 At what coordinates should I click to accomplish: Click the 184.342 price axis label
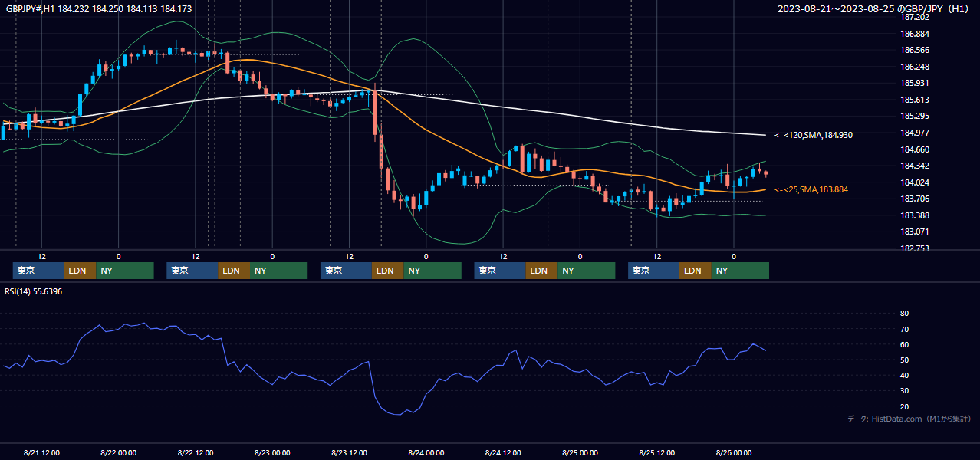[x=914, y=166]
